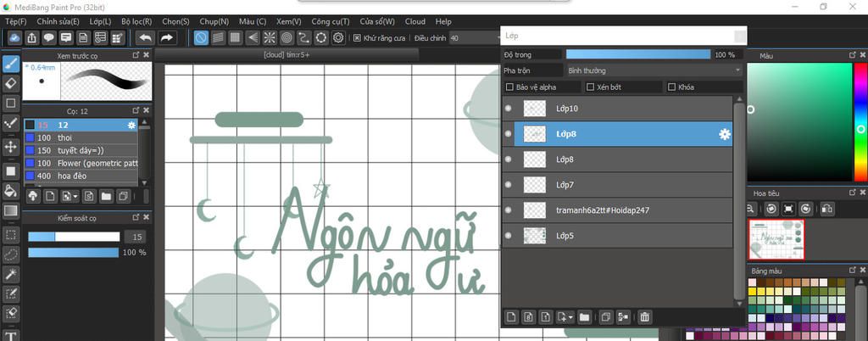The width and height of the screenshot is (868, 341).
Task: Open the Công cụ(T) menu
Action: click(x=331, y=21)
